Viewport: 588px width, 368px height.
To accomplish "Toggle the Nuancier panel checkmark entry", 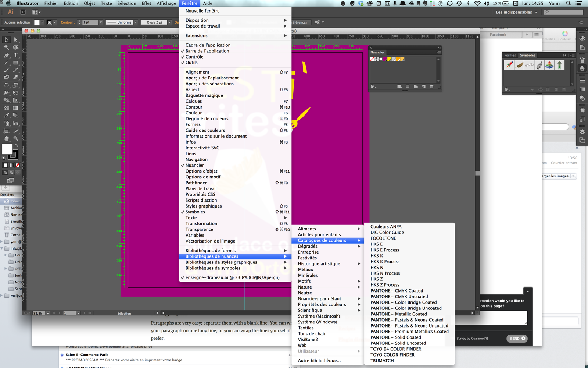I will [235, 165].
